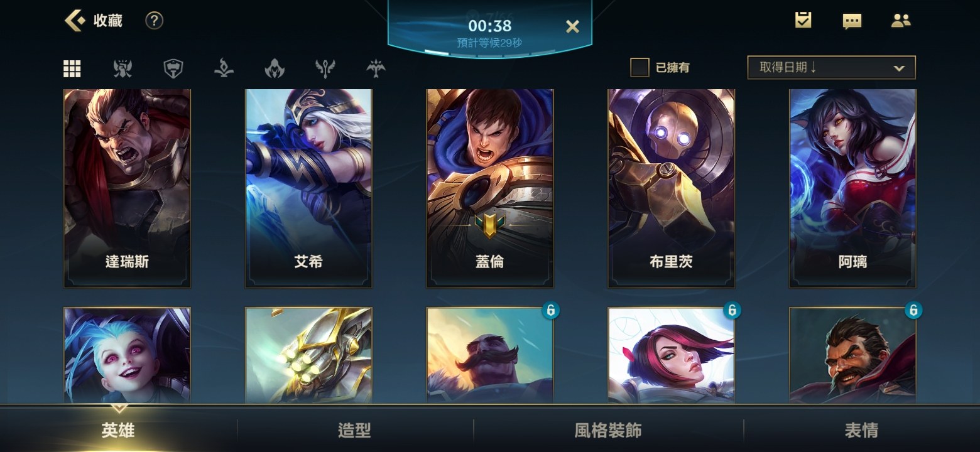Expand the 取得日期 sort dropdown
The height and width of the screenshot is (452, 980).
(831, 67)
